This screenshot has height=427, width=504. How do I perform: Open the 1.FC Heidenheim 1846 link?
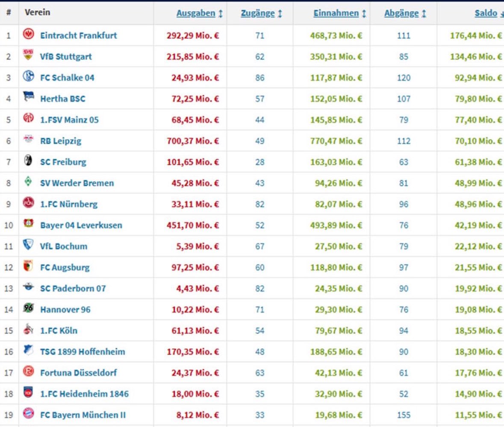coord(84,394)
